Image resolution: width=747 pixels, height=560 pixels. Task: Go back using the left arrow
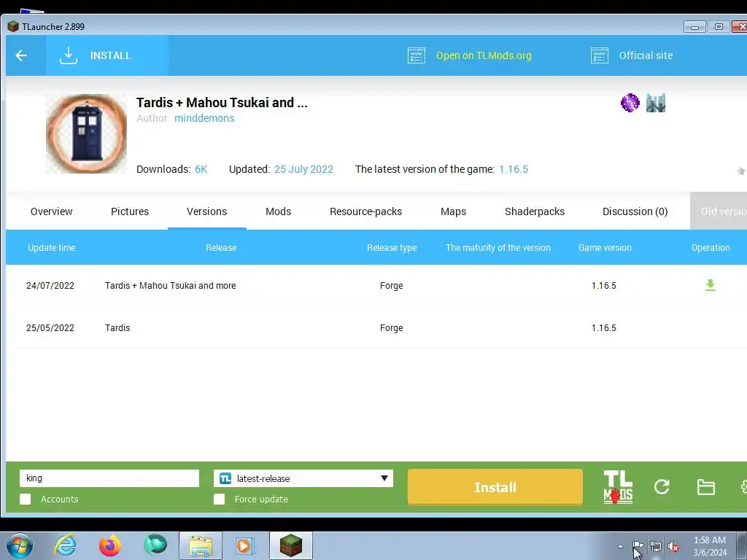tap(21, 55)
